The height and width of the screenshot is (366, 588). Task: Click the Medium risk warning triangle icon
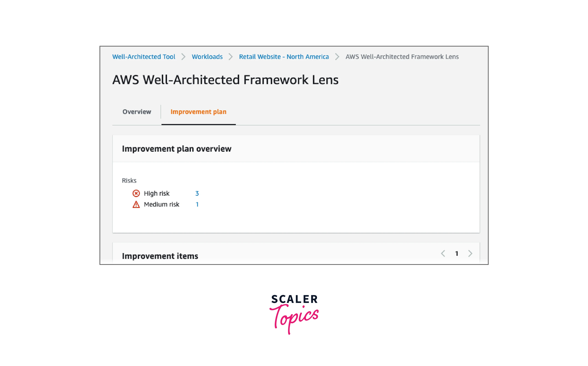click(x=136, y=205)
